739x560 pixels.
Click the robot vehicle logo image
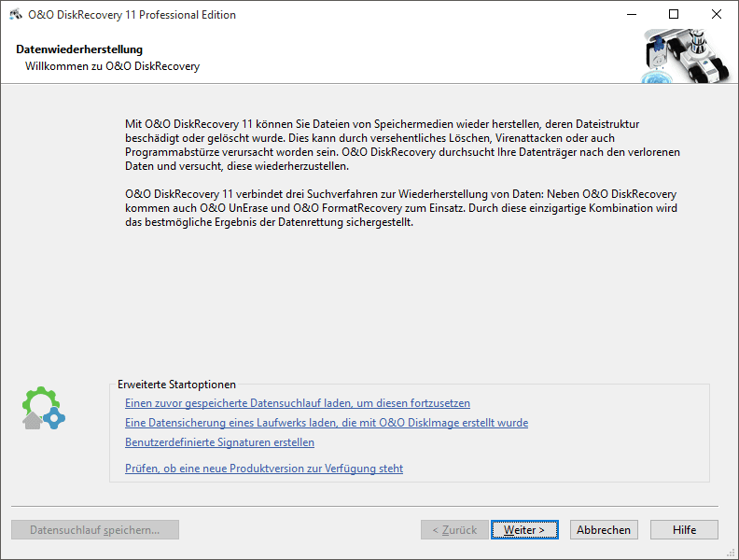[686, 56]
